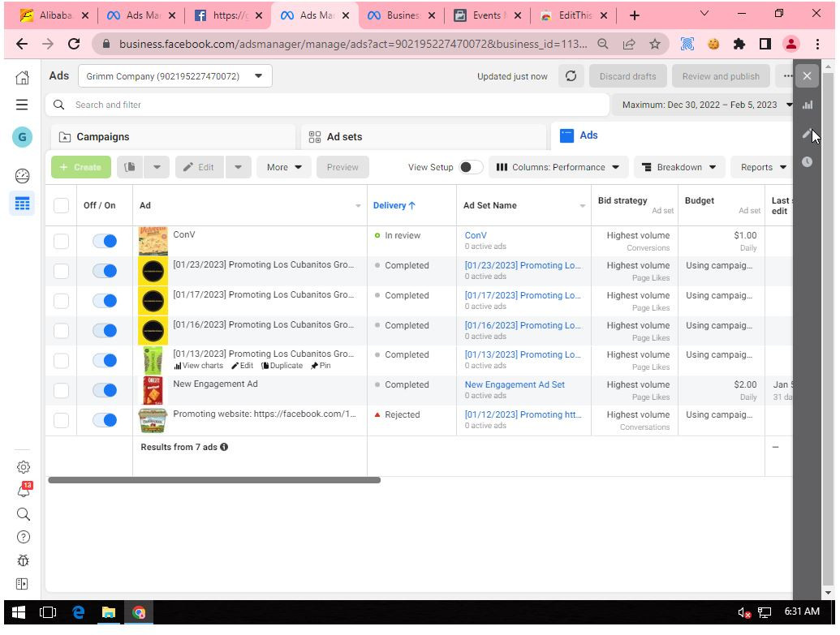Viewport: 840px width, 635px height.
Task: Toggle off the New Engagement Ad switch
Action: pos(105,390)
